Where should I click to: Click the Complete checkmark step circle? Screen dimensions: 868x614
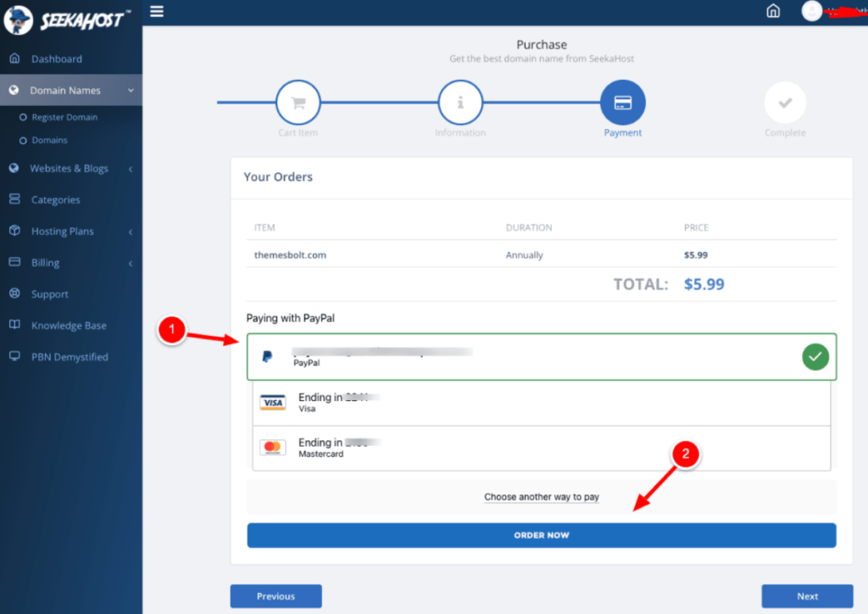(x=785, y=103)
